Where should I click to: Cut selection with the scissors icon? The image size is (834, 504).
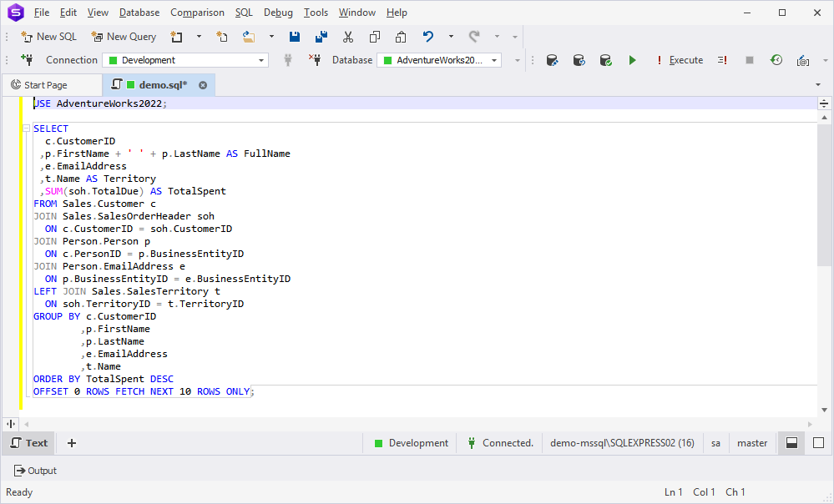(348, 37)
